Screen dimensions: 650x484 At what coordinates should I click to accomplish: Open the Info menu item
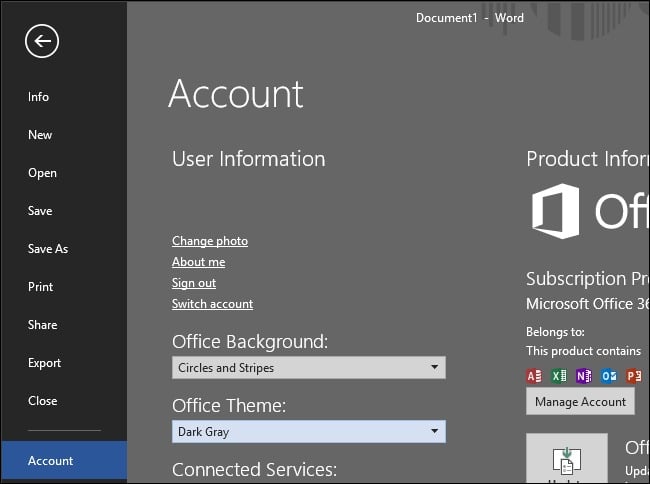39,97
